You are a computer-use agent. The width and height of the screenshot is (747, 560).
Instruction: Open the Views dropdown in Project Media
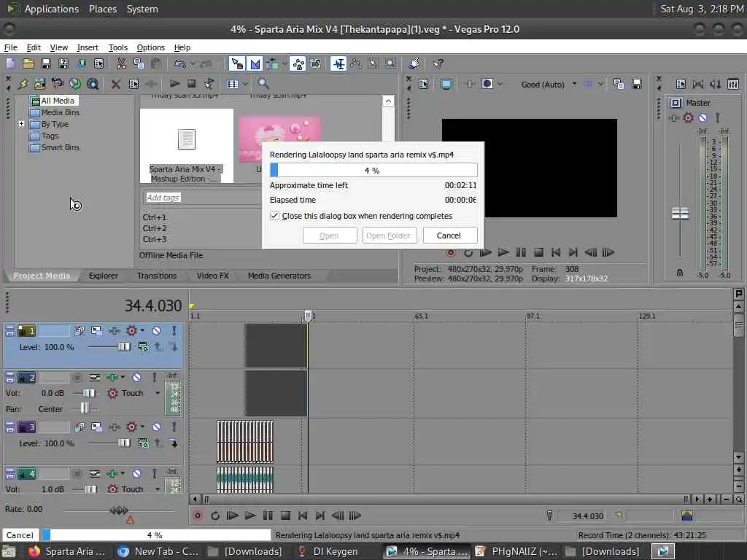245,84
